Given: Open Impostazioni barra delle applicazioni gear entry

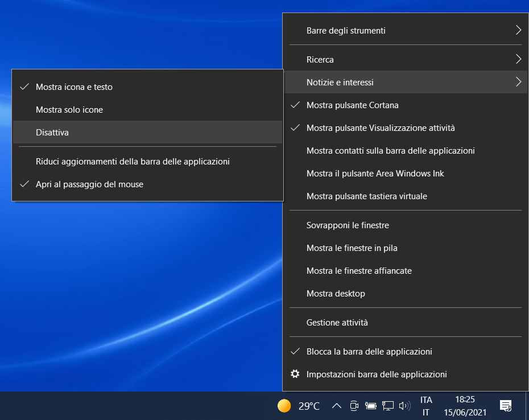Looking at the screenshot, I should pyautogui.click(x=376, y=374).
